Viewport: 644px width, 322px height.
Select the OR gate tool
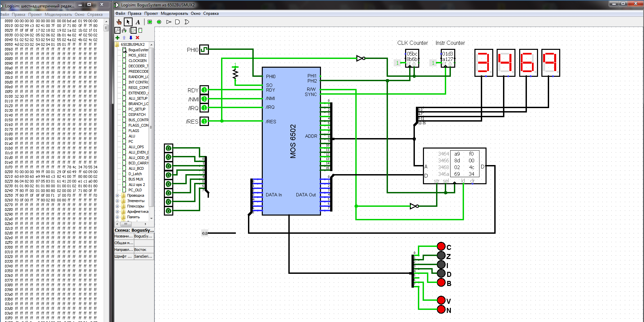point(187,22)
